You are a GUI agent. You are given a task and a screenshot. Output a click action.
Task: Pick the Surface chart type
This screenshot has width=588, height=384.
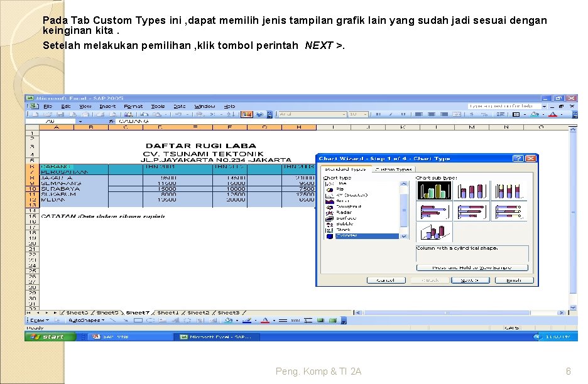point(346,218)
